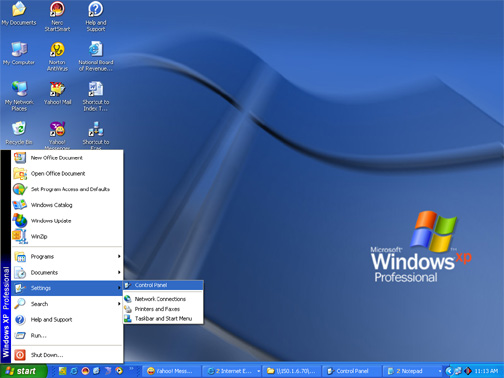The height and width of the screenshot is (378, 504).
Task: Launch Internet Explorer from Quick Launch
Action: pyautogui.click(x=74, y=371)
